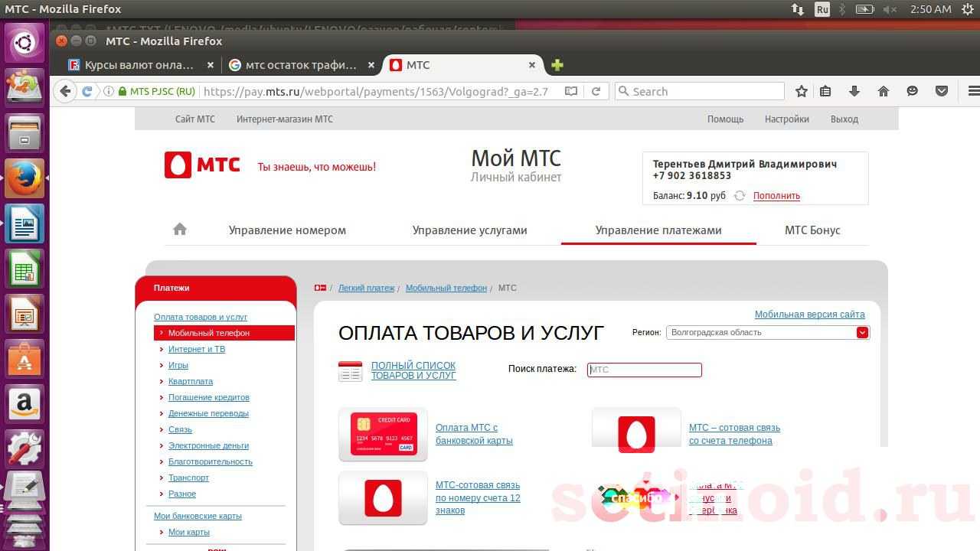Open the chat smiley toolbar icon

point(913,91)
